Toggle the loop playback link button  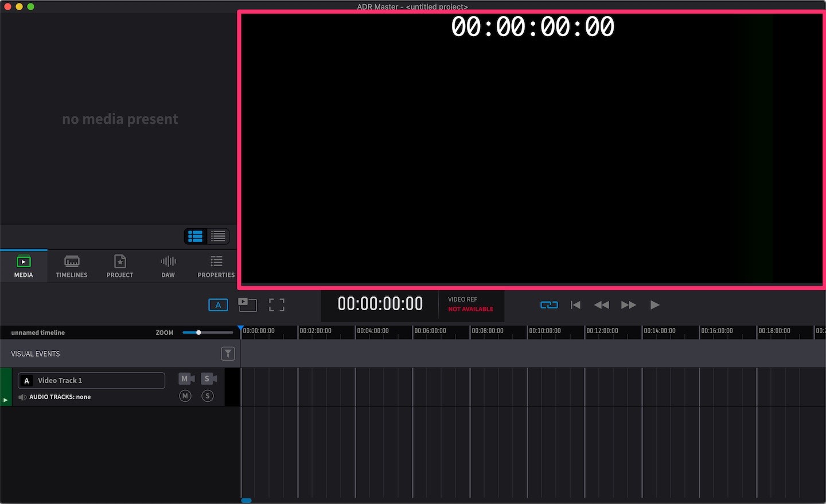(549, 305)
